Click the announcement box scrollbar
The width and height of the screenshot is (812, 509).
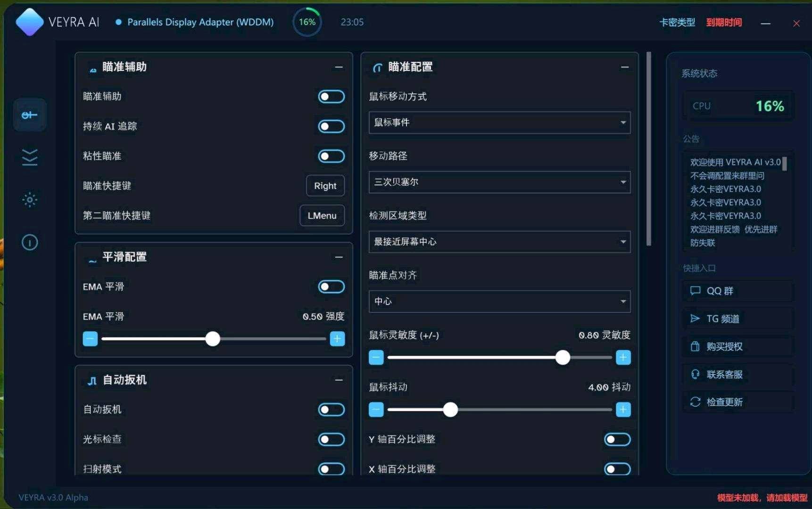[x=784, y=164]
